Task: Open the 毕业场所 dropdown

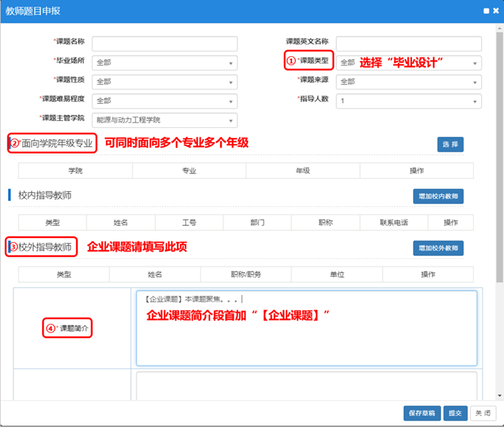Action: [164, 63]
